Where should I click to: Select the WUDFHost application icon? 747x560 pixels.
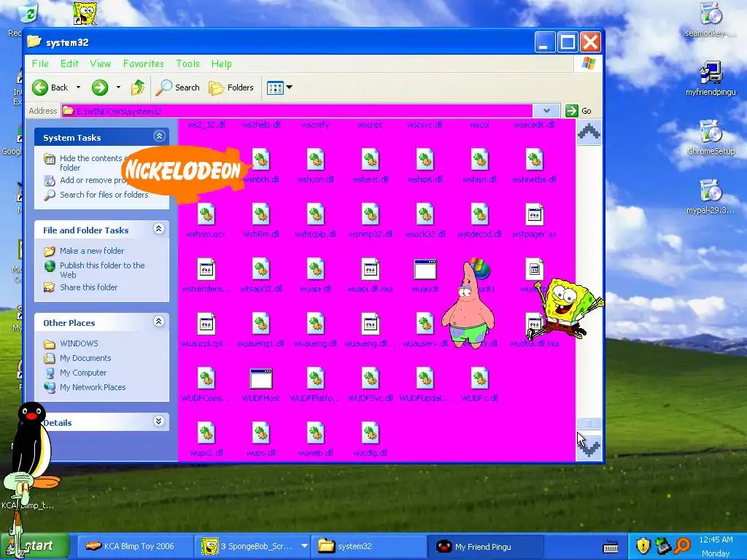pos(261,378)
